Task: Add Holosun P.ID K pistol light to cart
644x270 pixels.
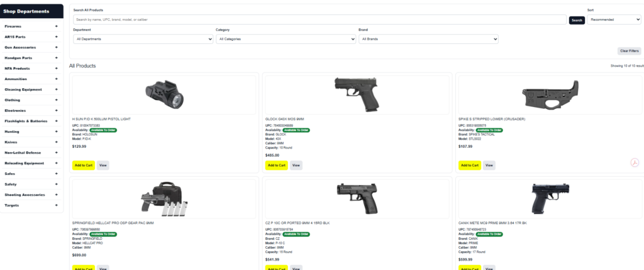Action: click(x=84, y=165)
